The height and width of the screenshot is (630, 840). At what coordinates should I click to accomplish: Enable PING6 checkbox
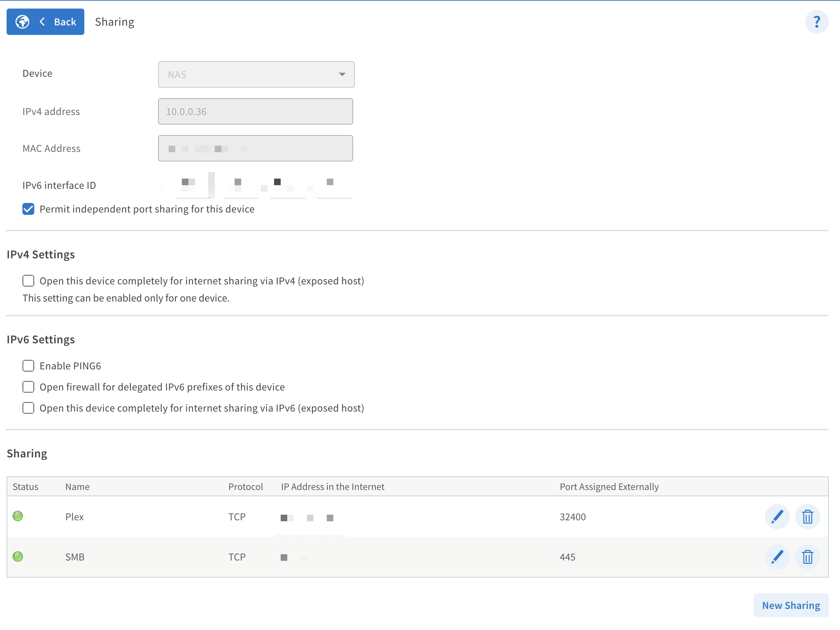[x=28, y=366]
